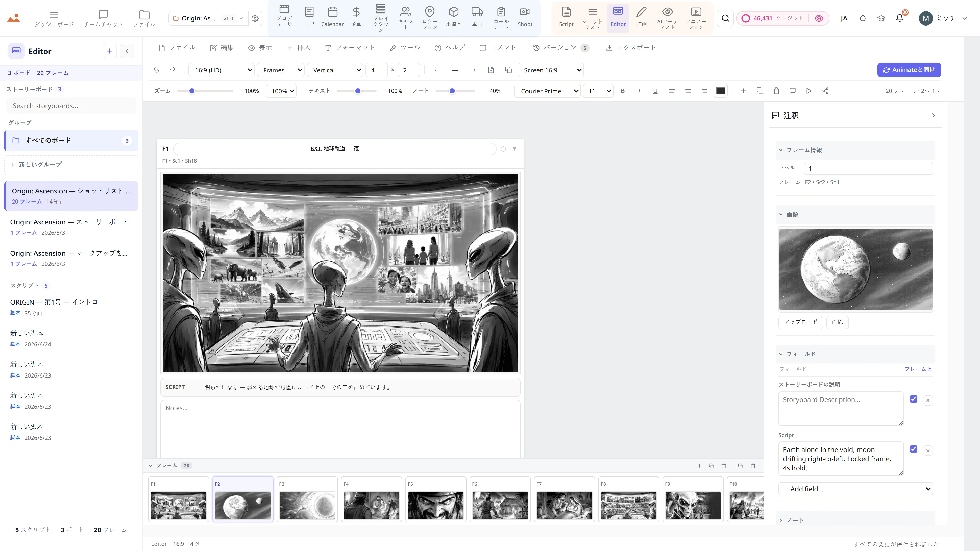Collapse the 画像 section
Viewport: 980px width, 551px height.
[x=855, y=214]
